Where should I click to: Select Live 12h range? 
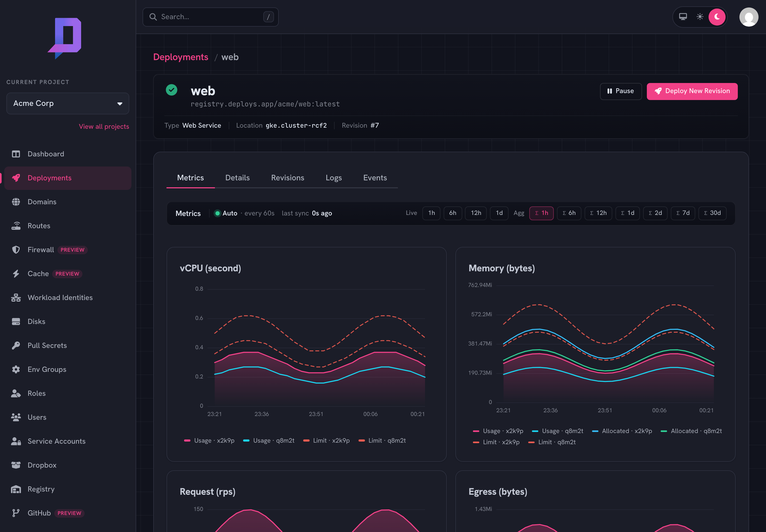click(476, 213)
